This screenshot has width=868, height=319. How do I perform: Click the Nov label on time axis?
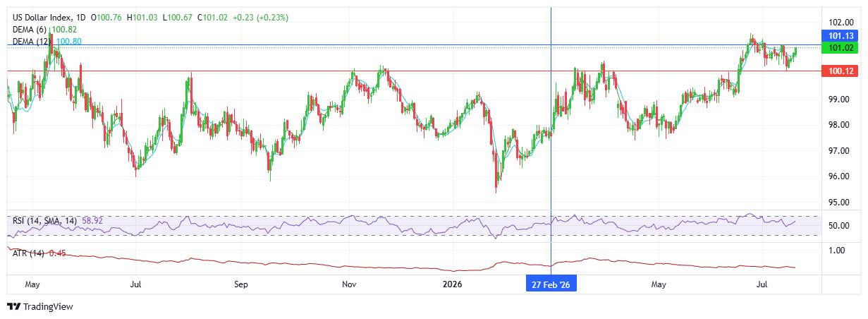click(x=348, y=284)
